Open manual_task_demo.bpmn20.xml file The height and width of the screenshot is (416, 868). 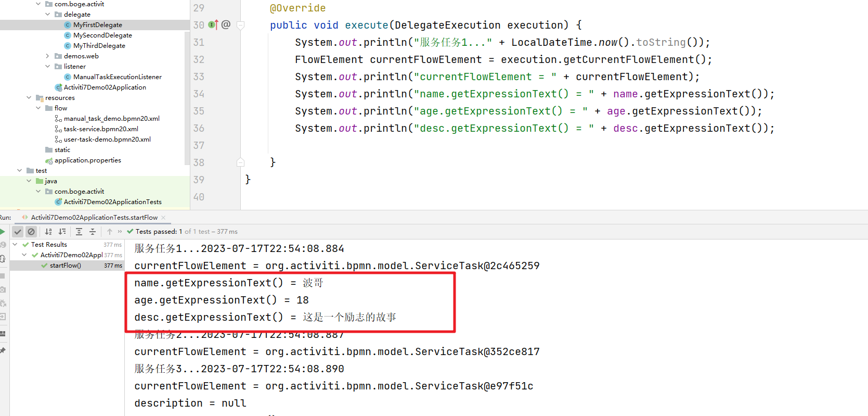coord(112,119)
